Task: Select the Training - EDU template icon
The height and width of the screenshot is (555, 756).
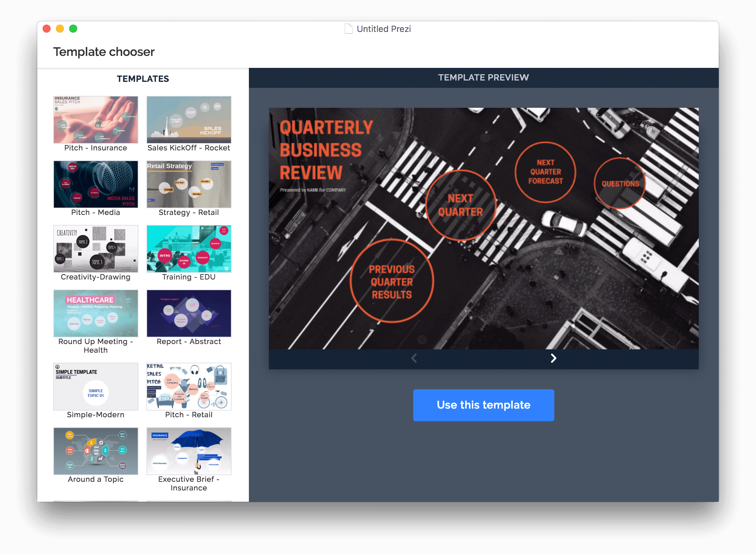Action: click(189, 249)
